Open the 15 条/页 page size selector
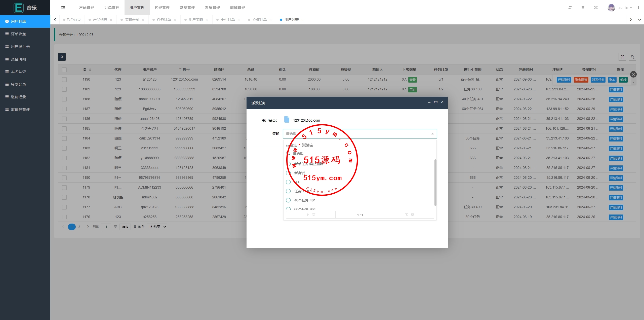644x320 pixels. [x=157, y=227]
